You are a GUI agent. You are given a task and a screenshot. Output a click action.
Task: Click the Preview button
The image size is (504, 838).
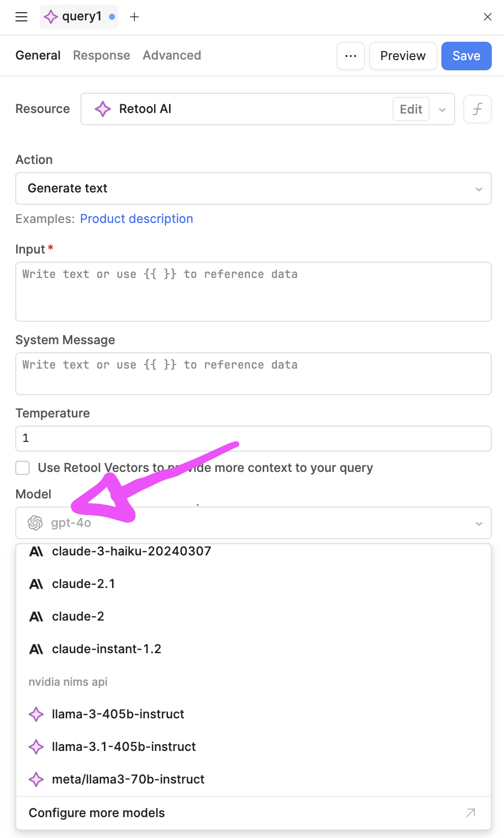[x=403, y=56]
